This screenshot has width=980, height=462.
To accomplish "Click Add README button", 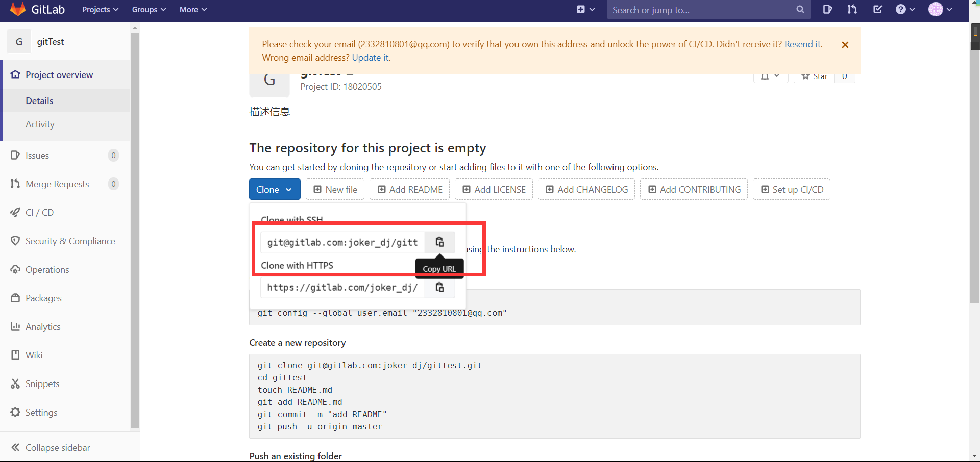I will point(410,189).
